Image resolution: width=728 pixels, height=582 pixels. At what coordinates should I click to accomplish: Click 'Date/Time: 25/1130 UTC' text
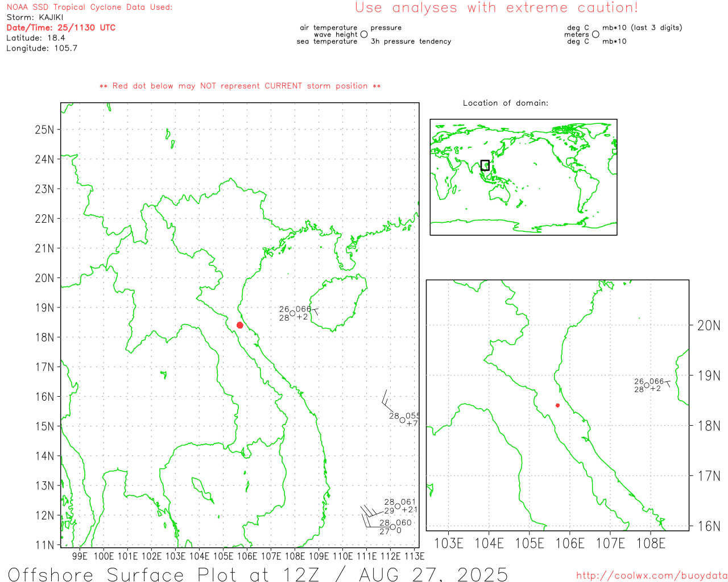61,27
